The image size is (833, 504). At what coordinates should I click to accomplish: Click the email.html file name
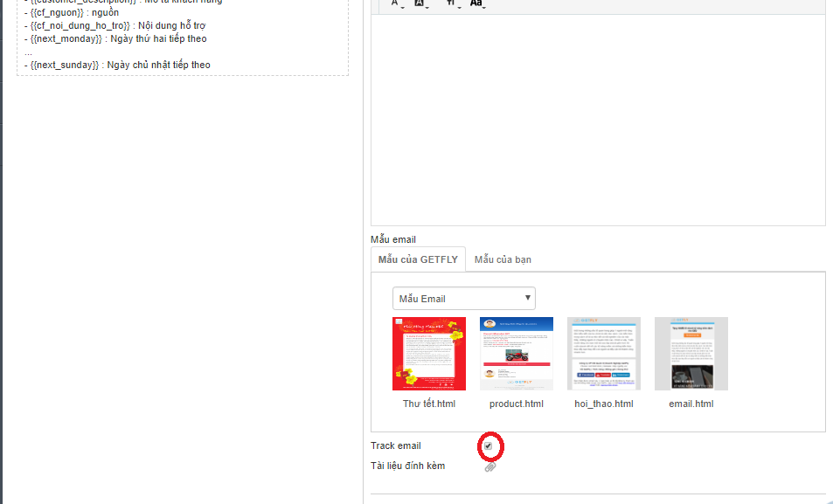[x=691, y=404]
